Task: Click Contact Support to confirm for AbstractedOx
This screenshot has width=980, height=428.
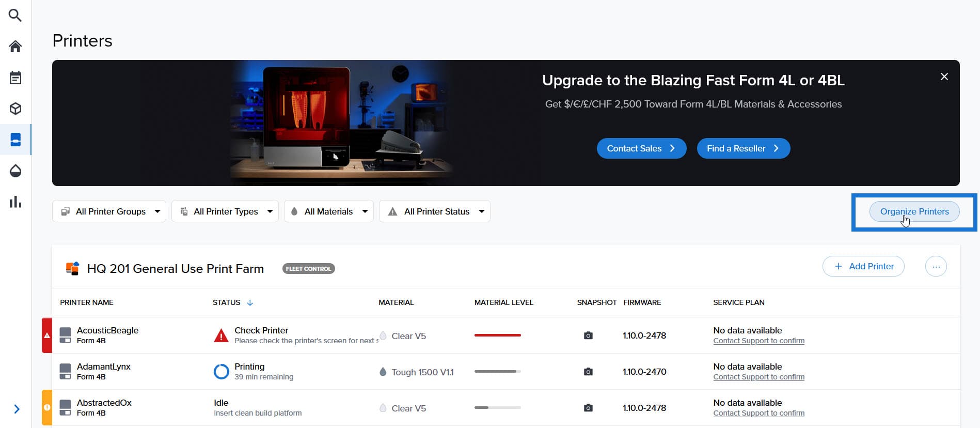Action: click(759, 413)
